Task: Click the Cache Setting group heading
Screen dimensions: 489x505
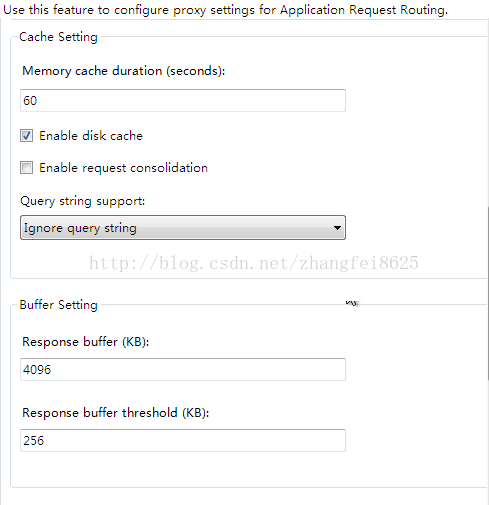Action: tap(58, 37)
